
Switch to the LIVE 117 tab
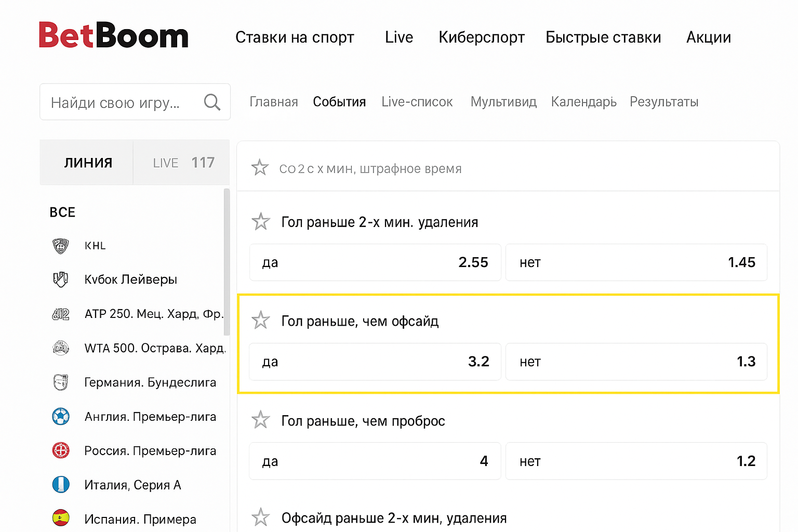[x=183, y=163]
